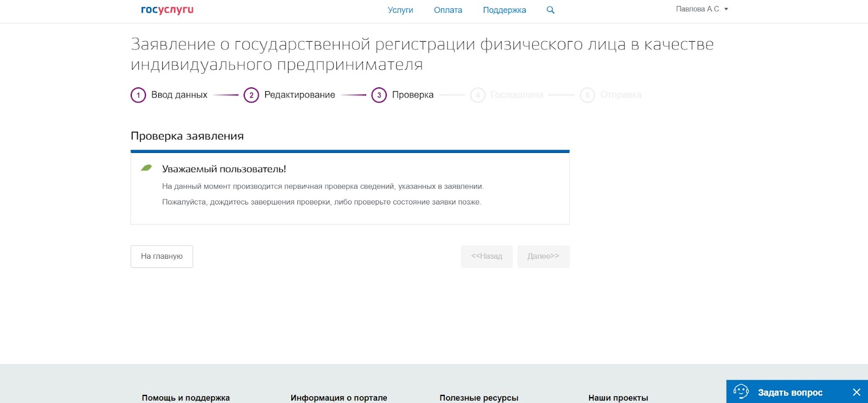Click step 4 circle Госпошлина
The image size is (868, 403).
click(477, 95)
